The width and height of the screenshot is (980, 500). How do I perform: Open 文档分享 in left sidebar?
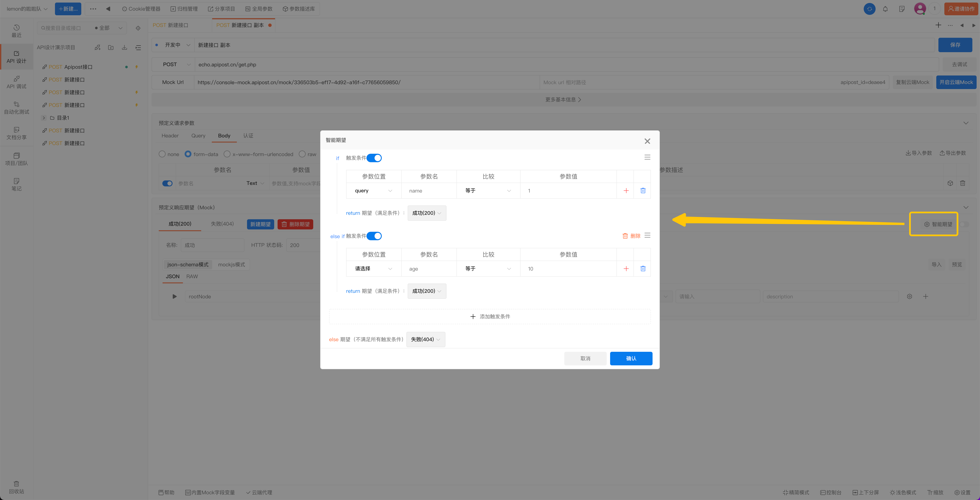(x=16, y=133)
